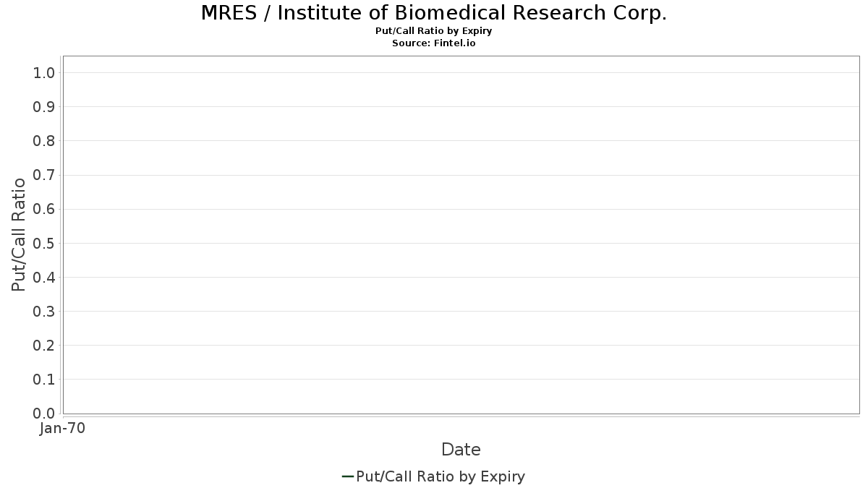Image resolution: width=868 pixels, height=488 pixels.
Task: Click the MRES chart main title
Action: [433, 13]
